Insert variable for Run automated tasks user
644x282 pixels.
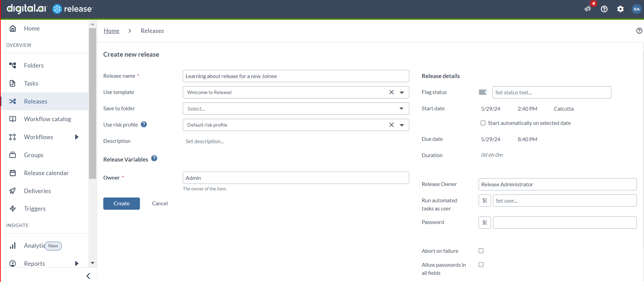[x=485, y=201]
